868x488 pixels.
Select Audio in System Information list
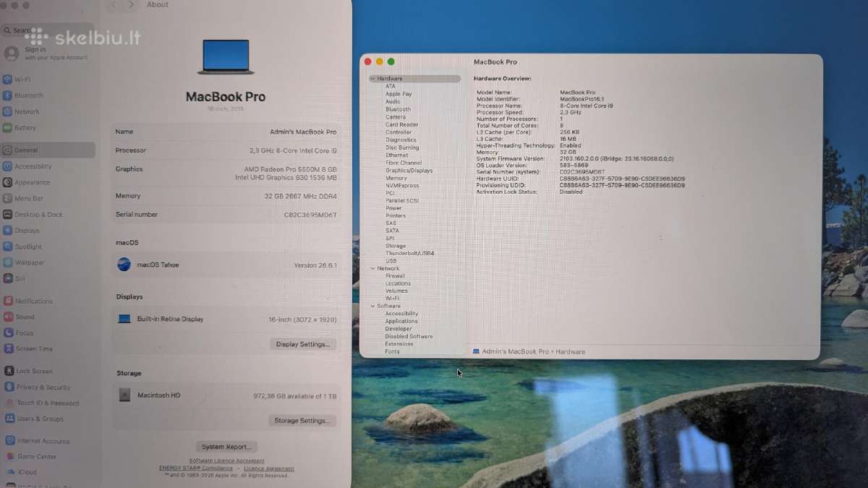click(x=393, y=101)
